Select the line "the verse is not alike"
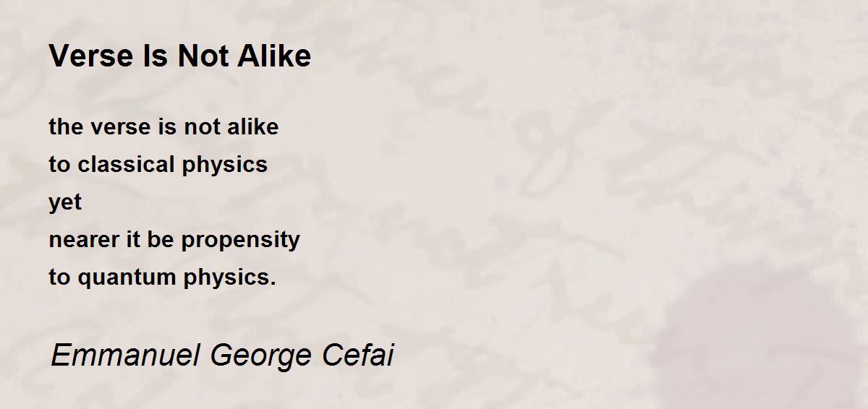The height and width of the screenshot is (409, 868). pyautogui.click(x=163, y=127)
